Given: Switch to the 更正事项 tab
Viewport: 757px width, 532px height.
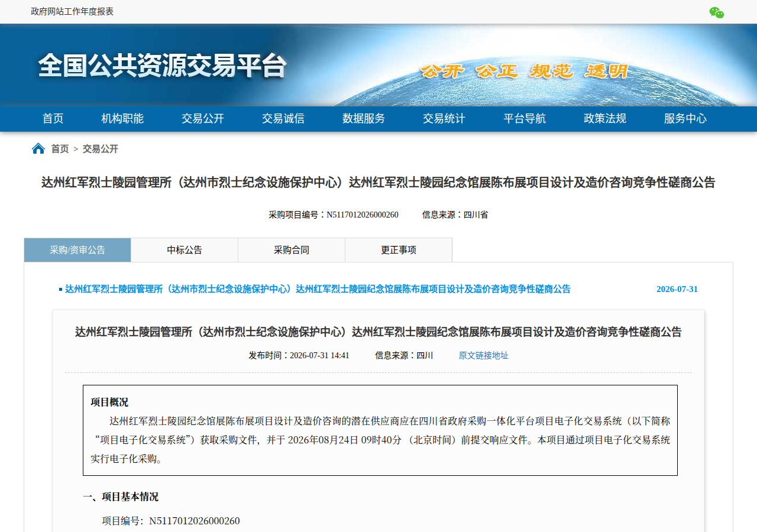Looking at the screenshot, I should pos(399,250).
